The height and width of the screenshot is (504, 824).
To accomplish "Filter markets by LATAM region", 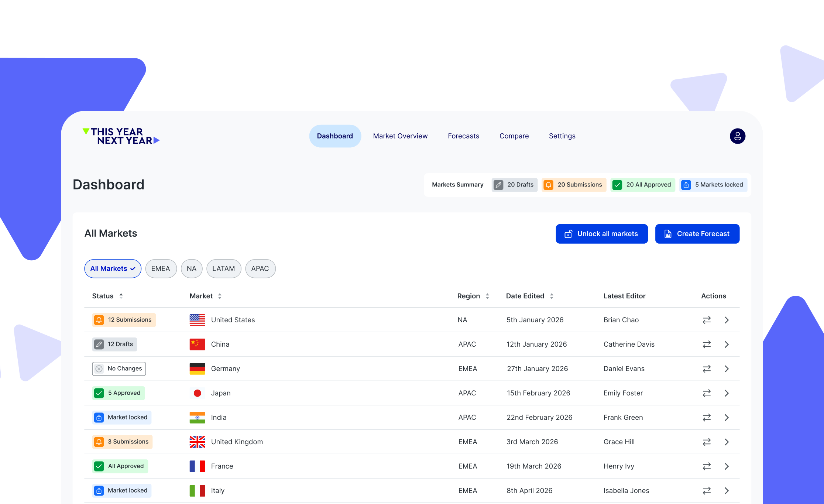I will click(224, 269).
